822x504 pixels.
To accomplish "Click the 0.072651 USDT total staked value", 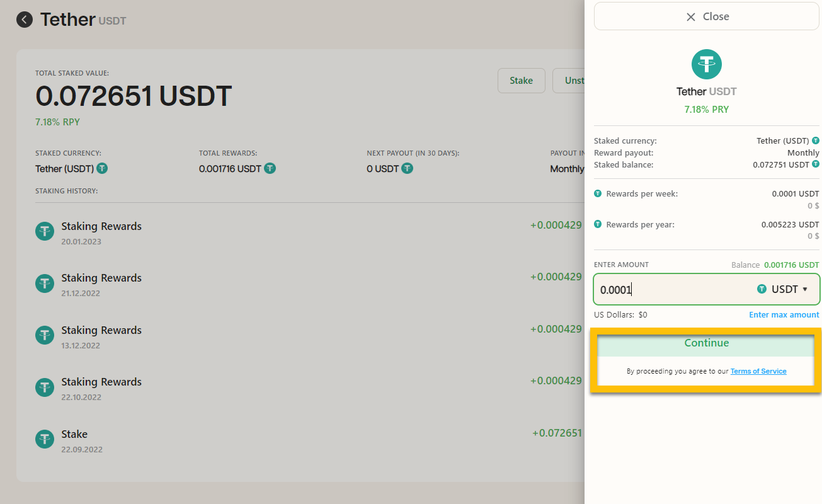I will click(134, 96).
